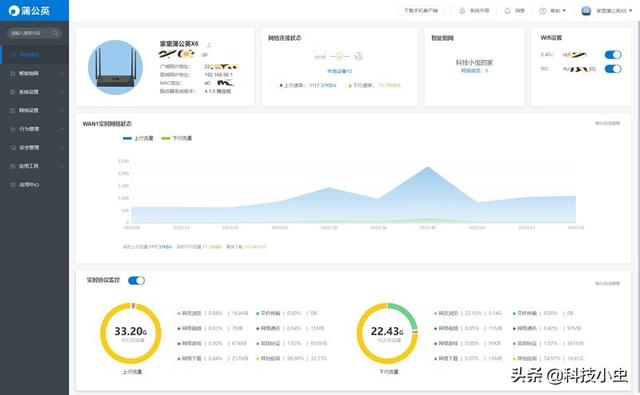Viewport: 640px width, 395px height.
Task: Click the edit icon beside router name 家里蒲公英X6
Action: [209, 44]
